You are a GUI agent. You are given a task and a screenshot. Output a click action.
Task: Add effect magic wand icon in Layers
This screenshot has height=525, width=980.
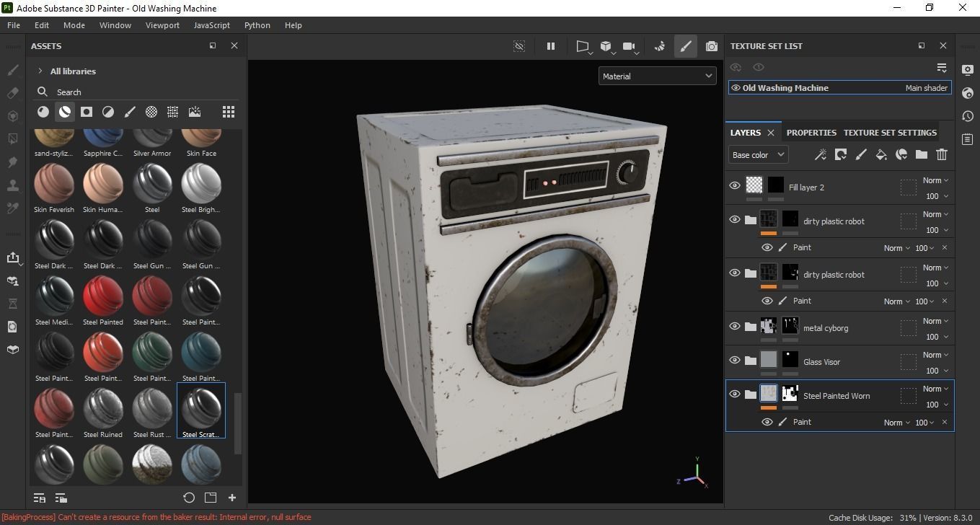tap(821, 154)
